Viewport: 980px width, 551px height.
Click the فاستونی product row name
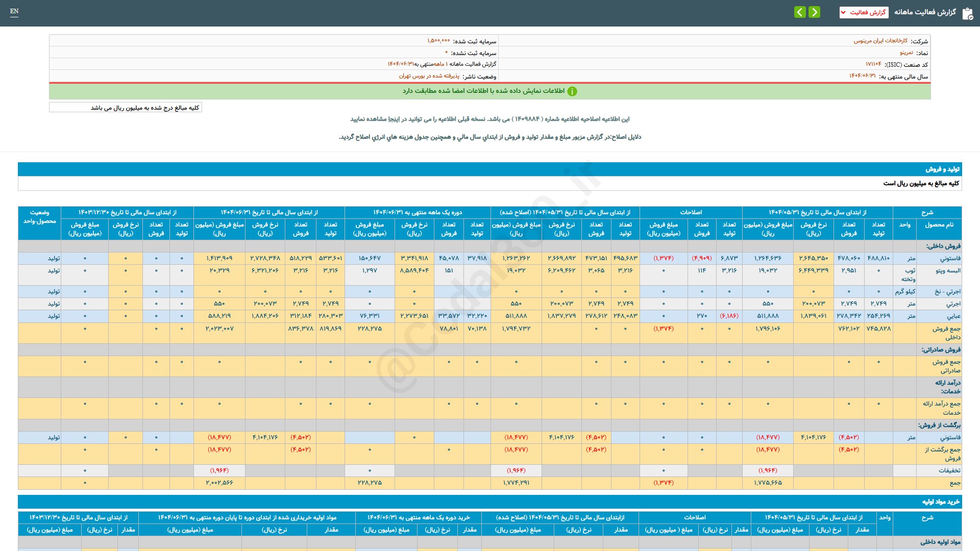coord(950,259)
